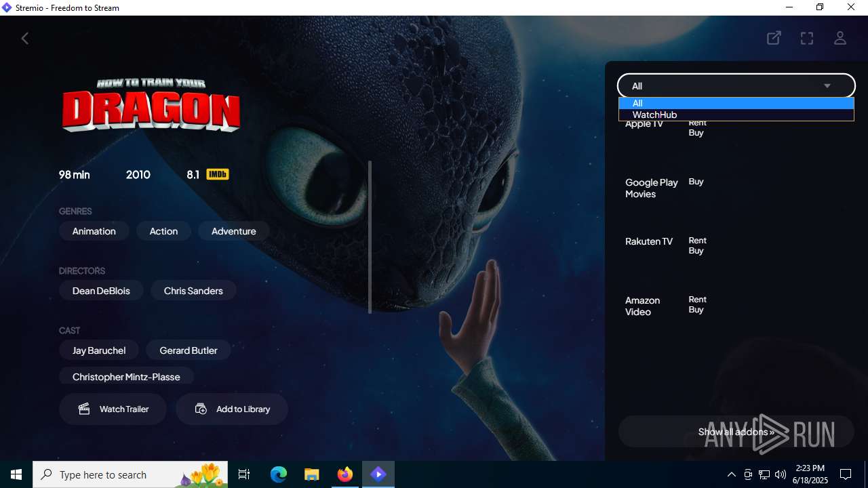Open the notification center icon
Screen dimensions: 868x488
point(846,474)
